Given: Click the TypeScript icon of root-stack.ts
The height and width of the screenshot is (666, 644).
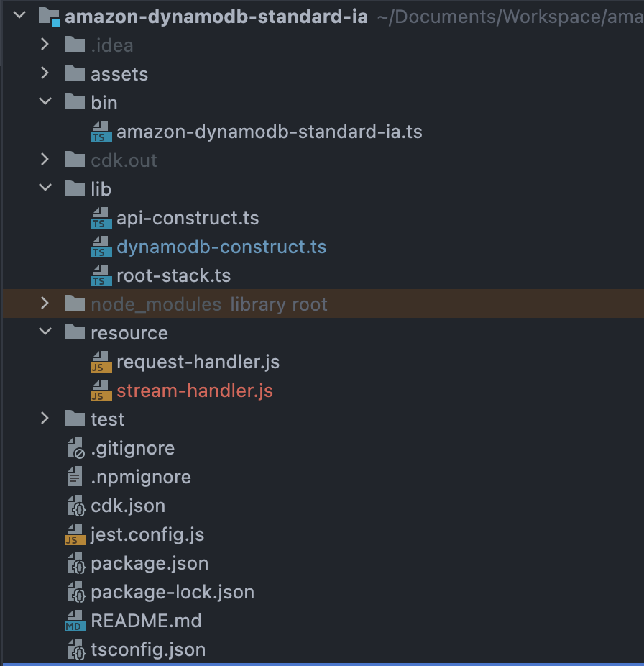Looking at the screenshot, I should pos(101,275).
